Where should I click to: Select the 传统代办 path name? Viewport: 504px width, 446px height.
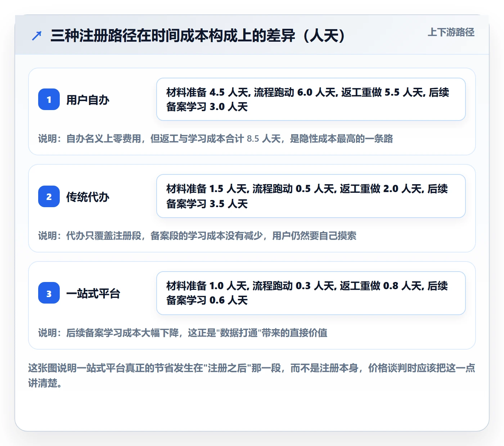(x=88, y=197)
